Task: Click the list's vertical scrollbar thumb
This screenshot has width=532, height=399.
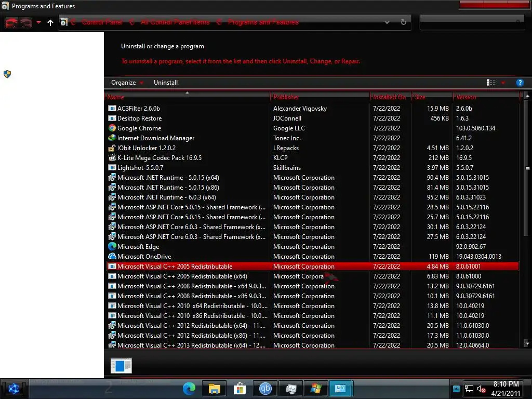Action: pos(527,168)
